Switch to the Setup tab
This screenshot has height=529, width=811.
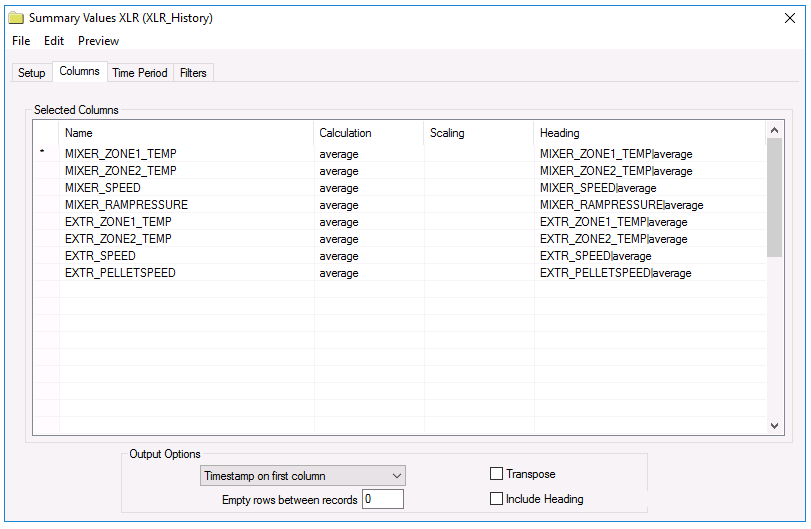(32, 73)
